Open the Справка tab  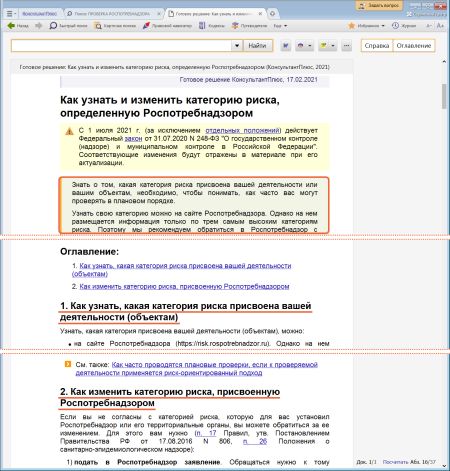(x=377, y=46)
